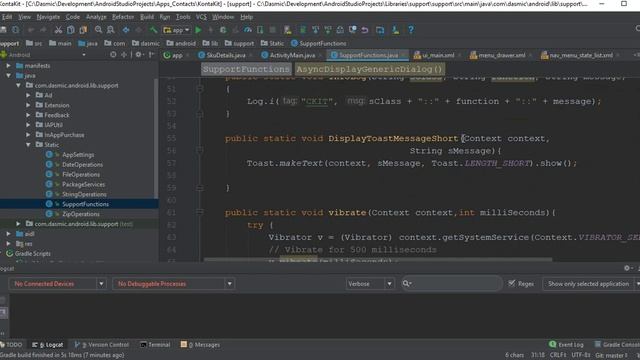Open the Build menu
640x360 pixels.
[147, 17]
